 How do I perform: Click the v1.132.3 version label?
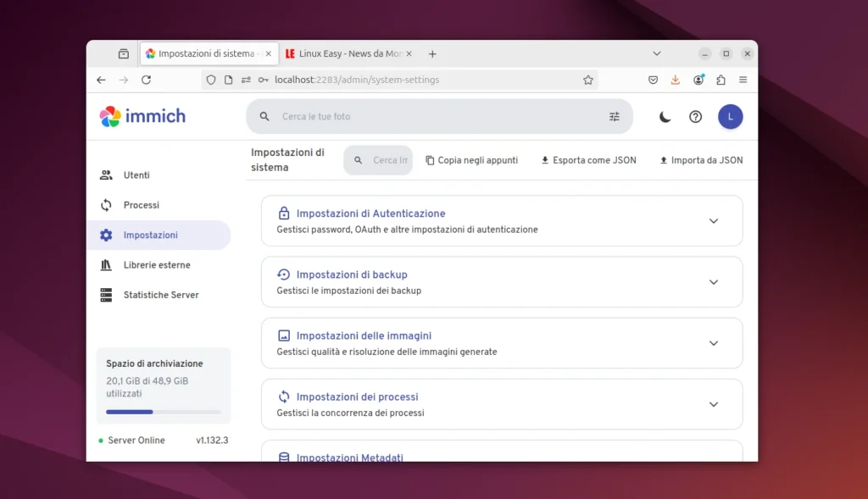pos(212,441)
